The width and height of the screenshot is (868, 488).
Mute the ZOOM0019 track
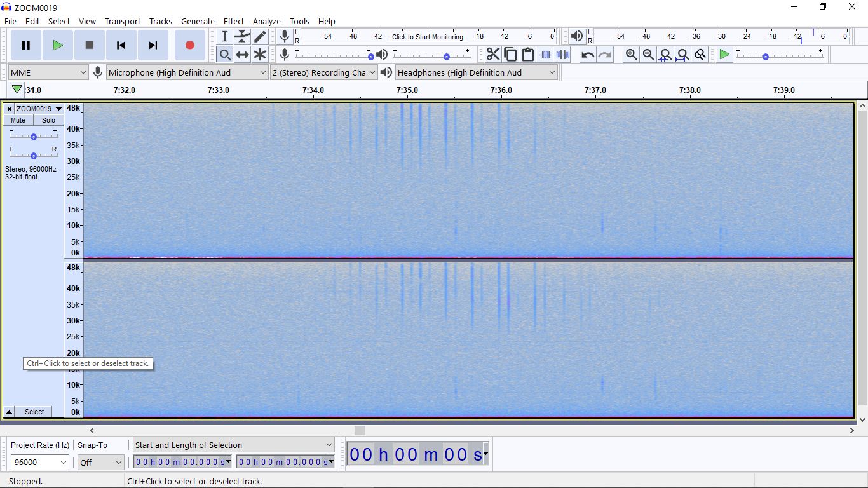[x=18, y=120]
